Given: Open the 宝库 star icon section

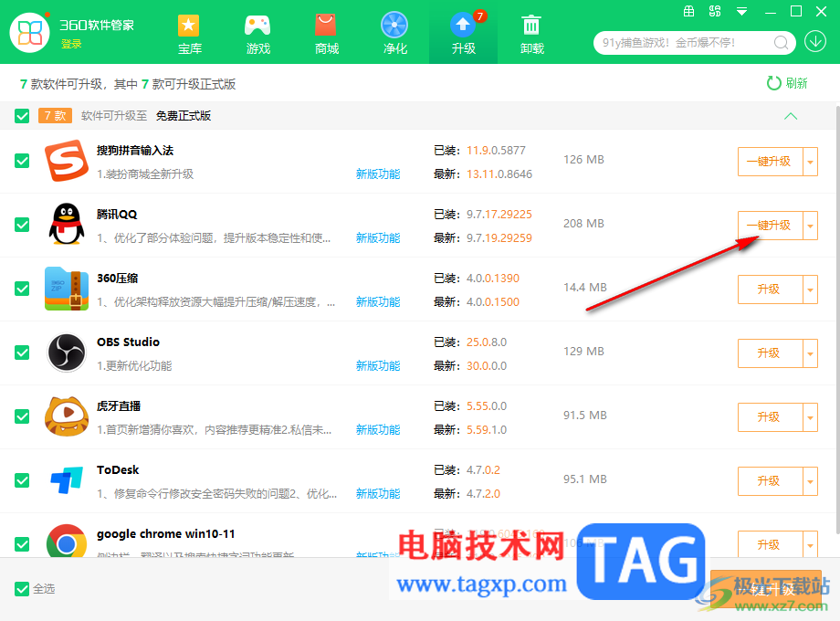Looking at the screenshot, I should point(189,35).
